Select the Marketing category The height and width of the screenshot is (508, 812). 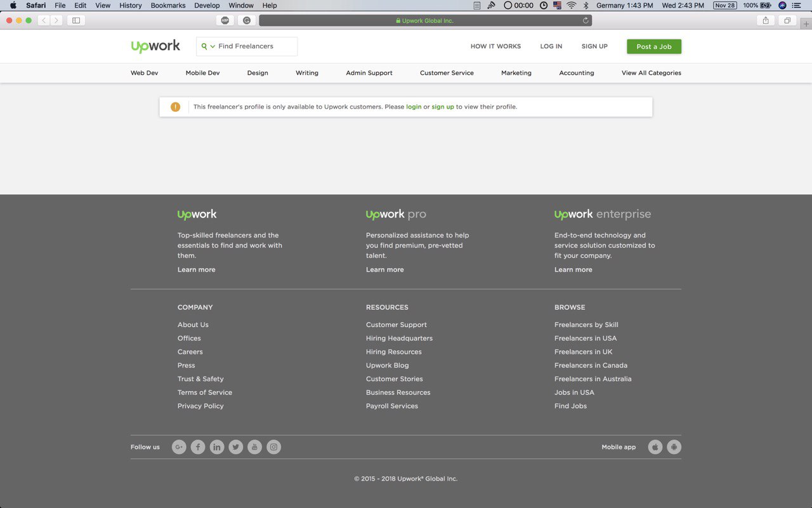click(516, 73)
